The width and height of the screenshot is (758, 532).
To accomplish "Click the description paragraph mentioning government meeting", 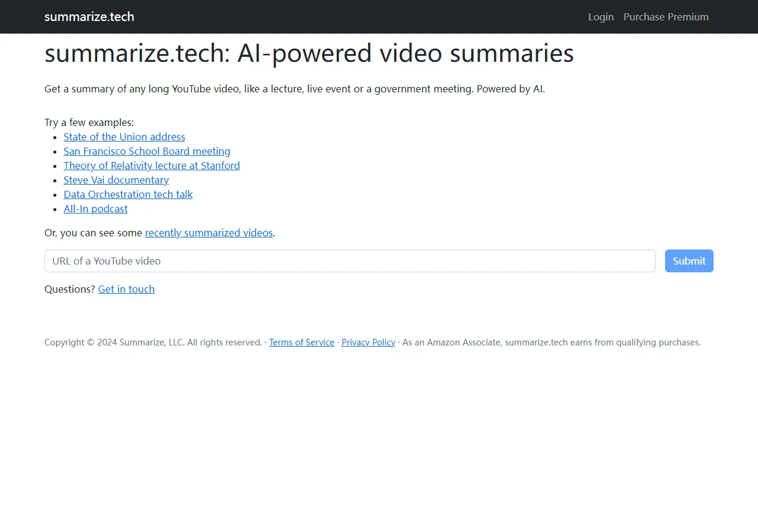I will coord(294,89).
